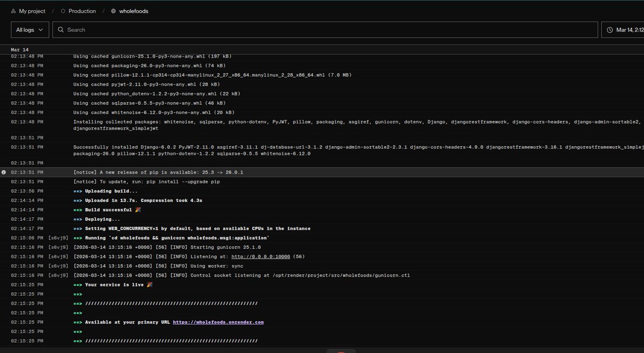Click the Production environment icon in breadcrumb

pyautogui.click(x=63, y=11)
